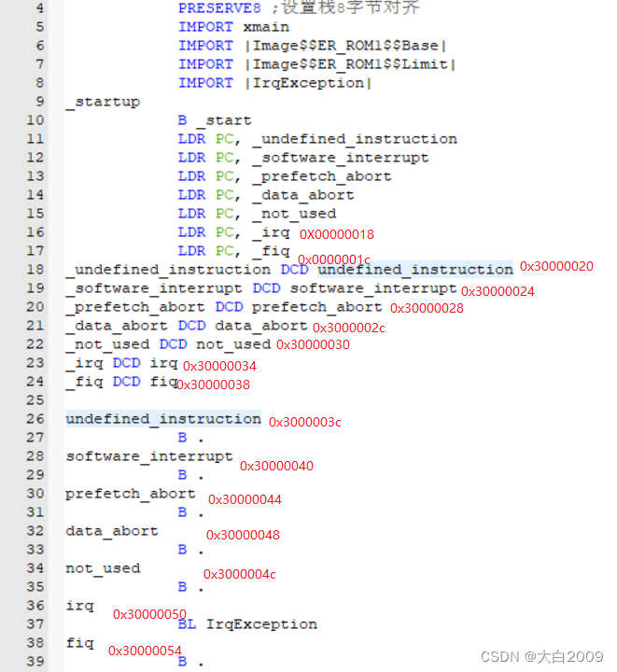Click the PRESERVE8 directive on line 4
The height and width of the screenshot is (672, 617).
click(219, 8)
